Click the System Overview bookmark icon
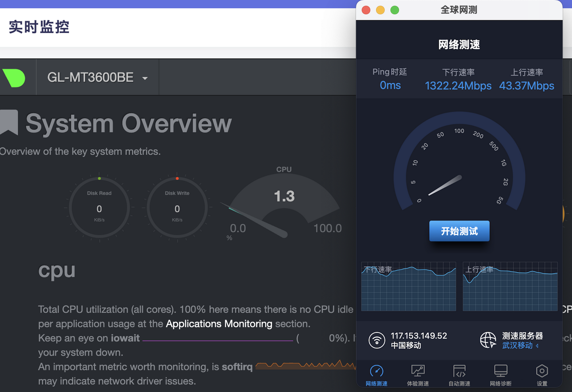 tap(9, 123)
